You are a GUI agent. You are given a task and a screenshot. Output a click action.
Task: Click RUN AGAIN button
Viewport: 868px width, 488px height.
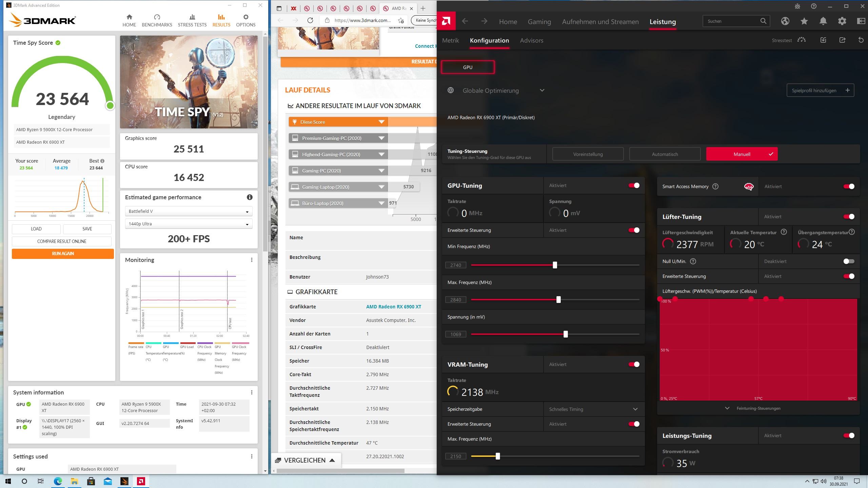pos(63,253)
